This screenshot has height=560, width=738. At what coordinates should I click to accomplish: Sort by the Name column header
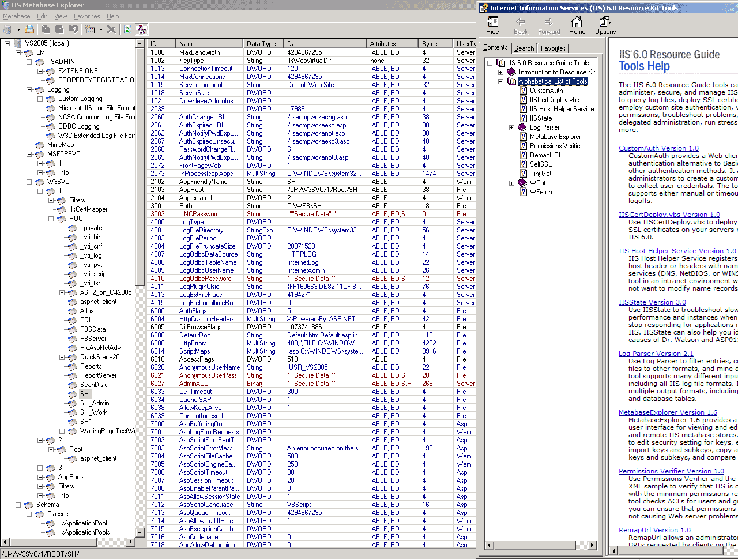coord(209,43)
